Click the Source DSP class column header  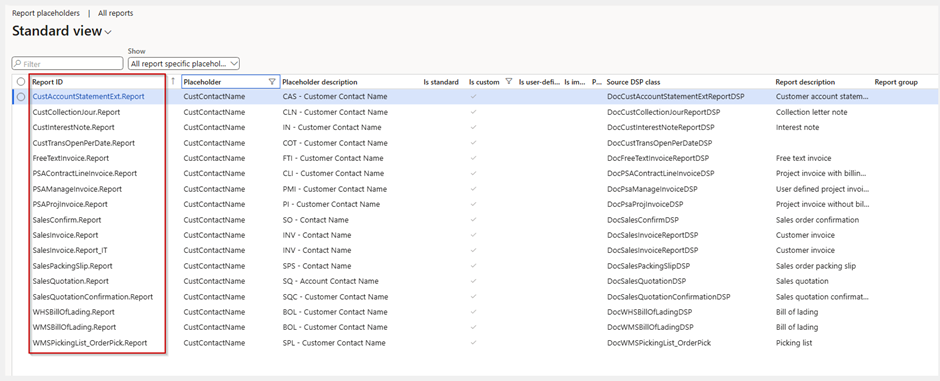633,82
